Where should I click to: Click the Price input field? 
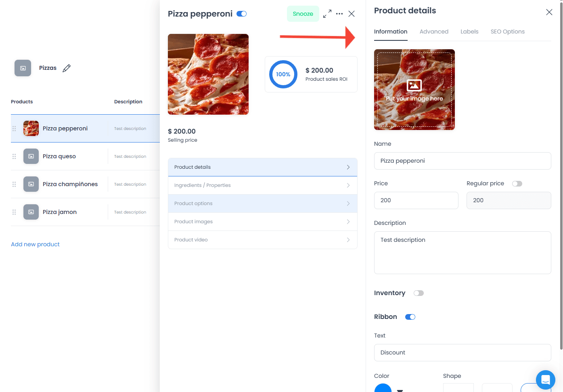[x=416, y=200]
